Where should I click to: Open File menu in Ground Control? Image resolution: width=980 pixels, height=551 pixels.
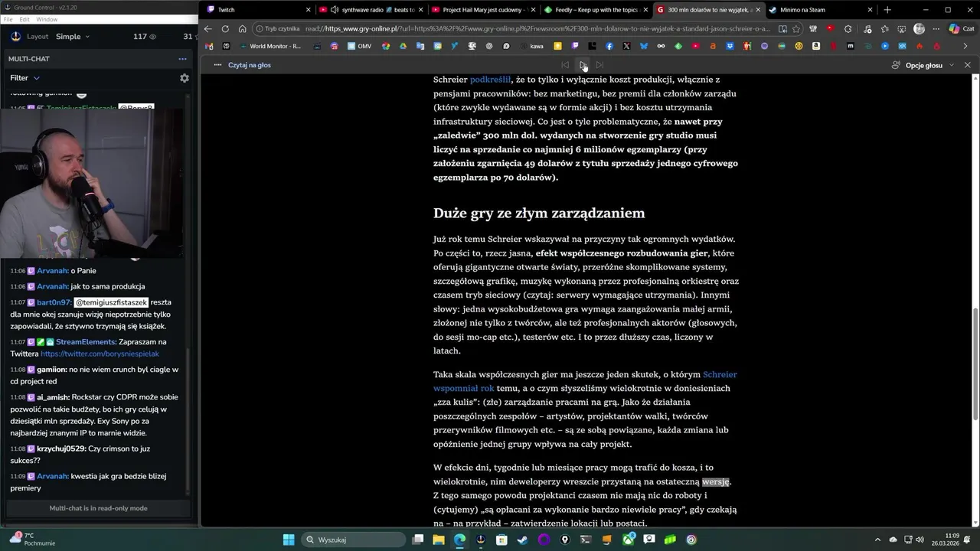click(x=8, y=19)
